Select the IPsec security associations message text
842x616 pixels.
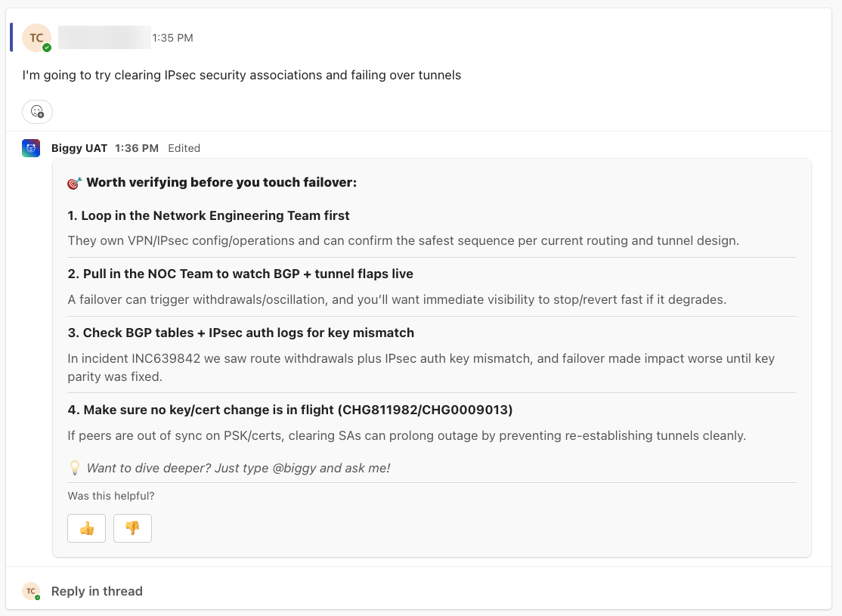click(242, 75)
